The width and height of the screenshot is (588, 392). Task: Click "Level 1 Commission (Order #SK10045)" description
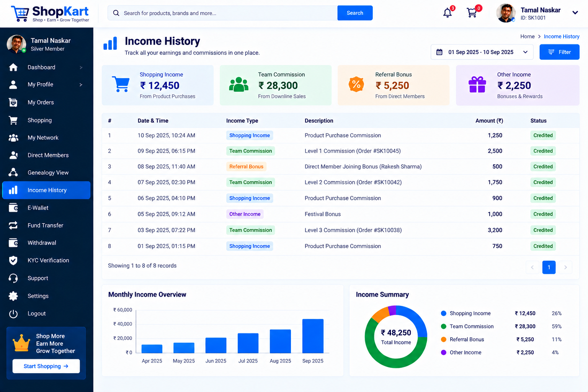353,151
